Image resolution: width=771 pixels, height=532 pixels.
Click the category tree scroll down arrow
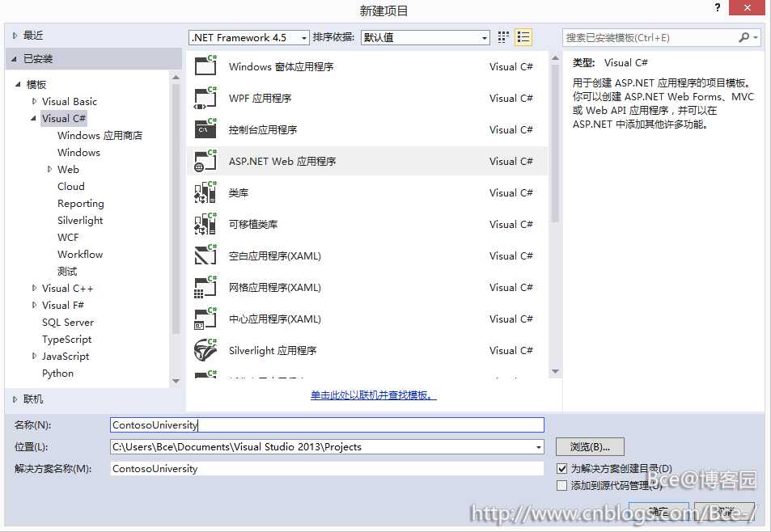176,381
